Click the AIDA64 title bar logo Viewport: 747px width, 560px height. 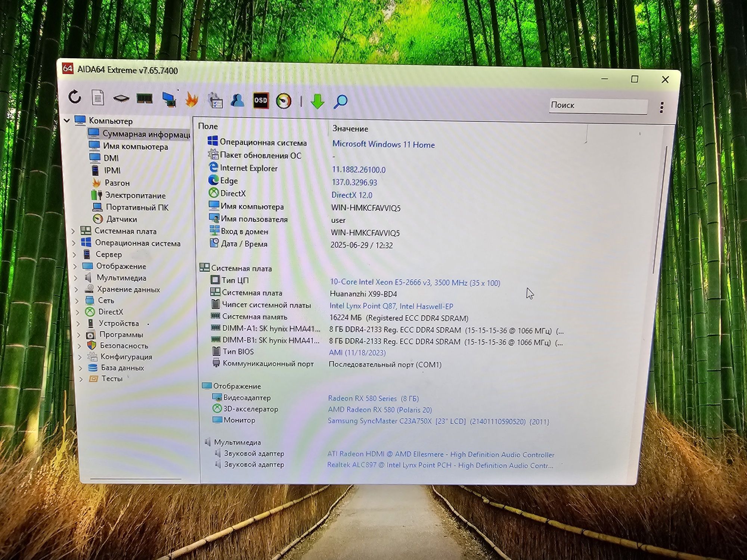pos(68,69)
